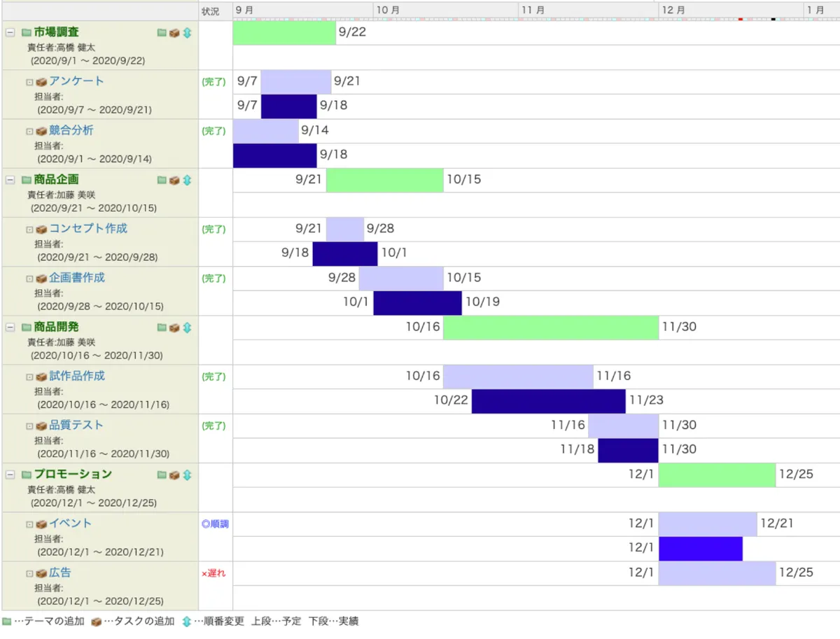
Task: Select the 市場調査 theme title
Action: [56, 32]
